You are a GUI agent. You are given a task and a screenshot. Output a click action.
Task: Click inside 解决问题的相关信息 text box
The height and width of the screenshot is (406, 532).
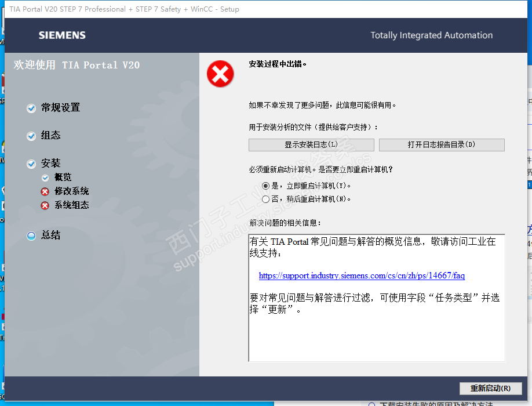[x=377, y=298]
